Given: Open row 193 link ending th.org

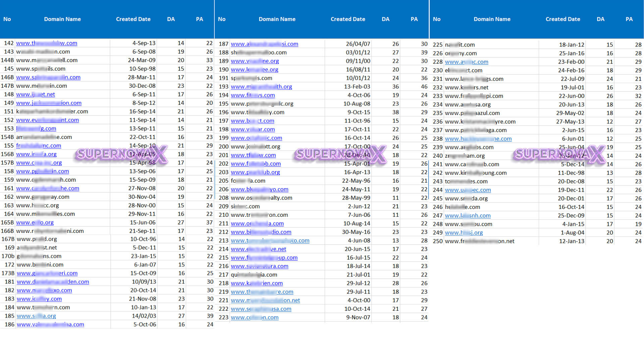Looking at the screenshot, I should click(x=261, y=87).
